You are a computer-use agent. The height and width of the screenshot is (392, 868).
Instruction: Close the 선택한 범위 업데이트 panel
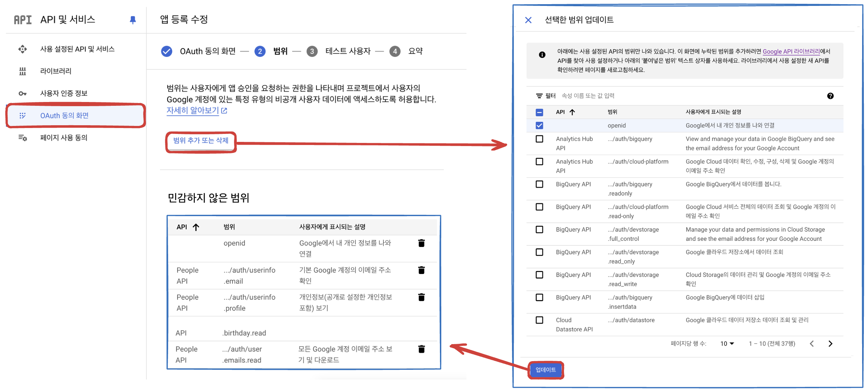(528, 20)
